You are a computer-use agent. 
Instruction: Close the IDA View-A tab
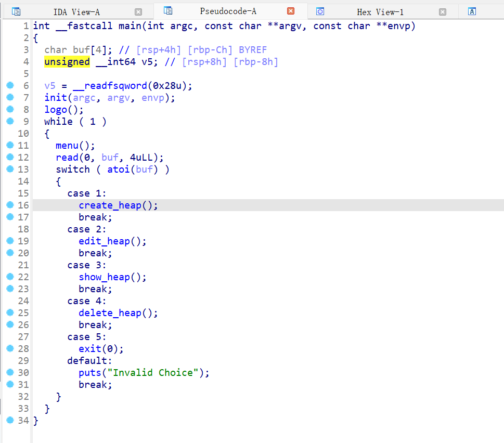click(138, 12)
